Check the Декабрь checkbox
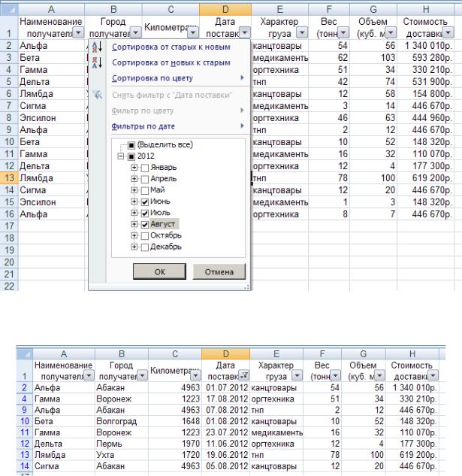 [145, 247]
